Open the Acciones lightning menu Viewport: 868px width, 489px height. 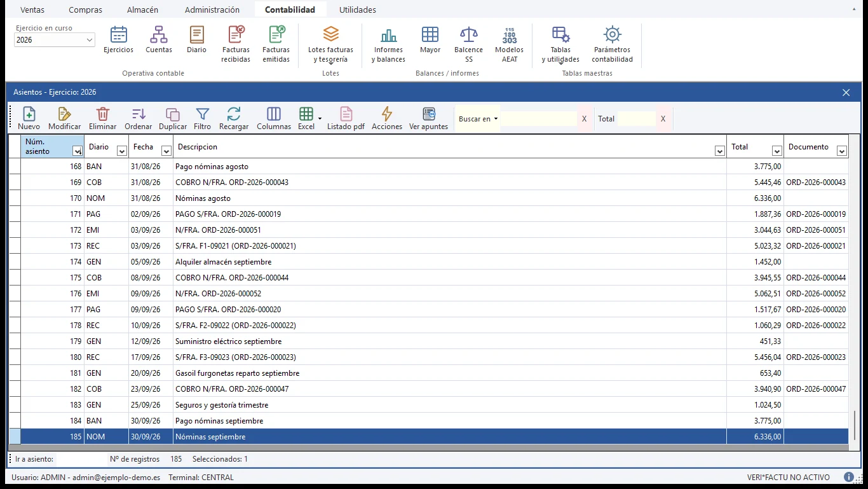click(387, 118)
